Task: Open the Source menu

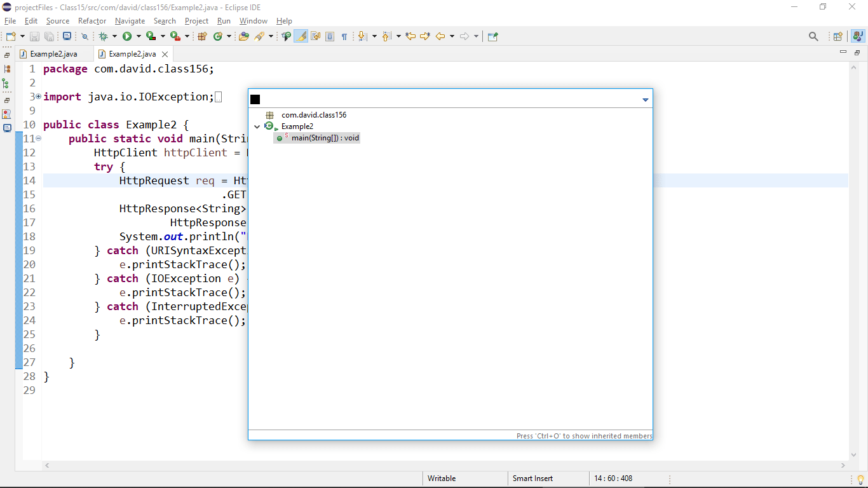Action: point(58,21)
